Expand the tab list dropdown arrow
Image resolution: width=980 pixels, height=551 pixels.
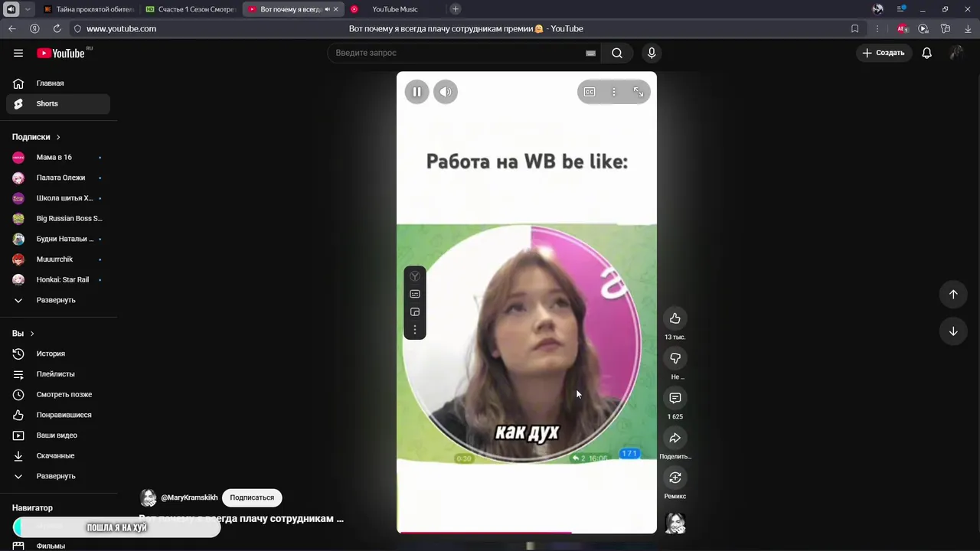[28, 9]
